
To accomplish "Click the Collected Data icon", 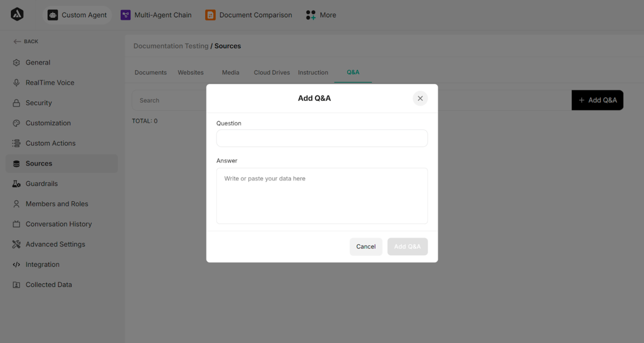I will click(x=16, y=285).
